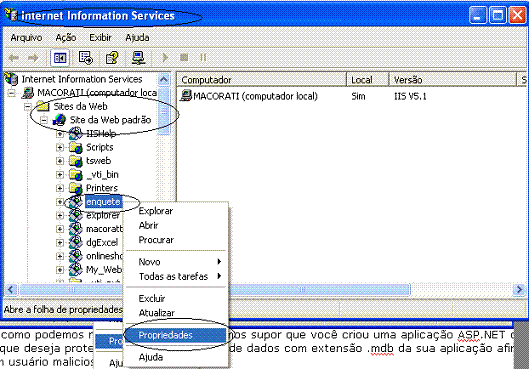The height and width of the screenshot is (369, 529).
Task: Open the Ajuda menu in menu bar
Action: [137, 37]
